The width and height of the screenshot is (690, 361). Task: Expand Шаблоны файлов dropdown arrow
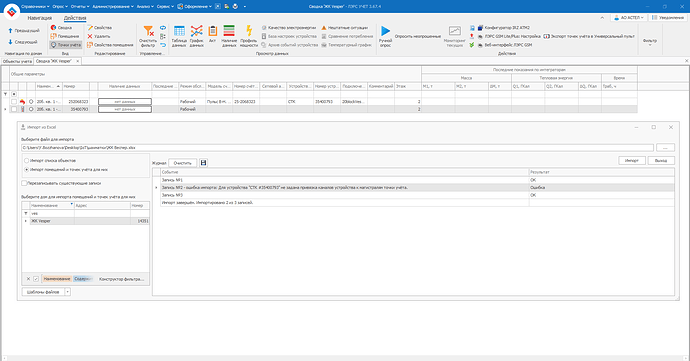click(67, 292)
